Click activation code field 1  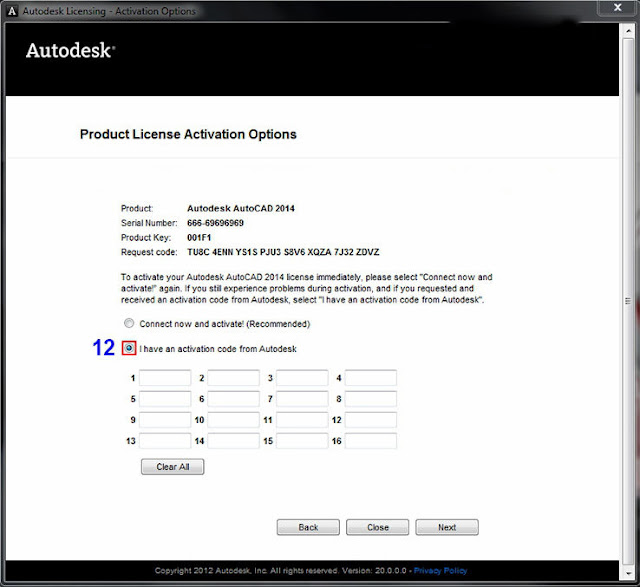165,378
